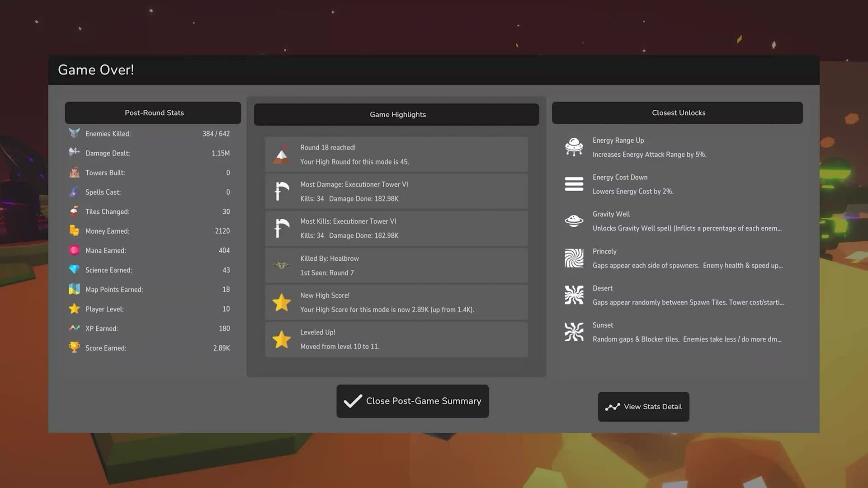The width and height of the screenshot is (868, 488).
Task: Select the Gravity Well planet icon
Action: (574, 221)
